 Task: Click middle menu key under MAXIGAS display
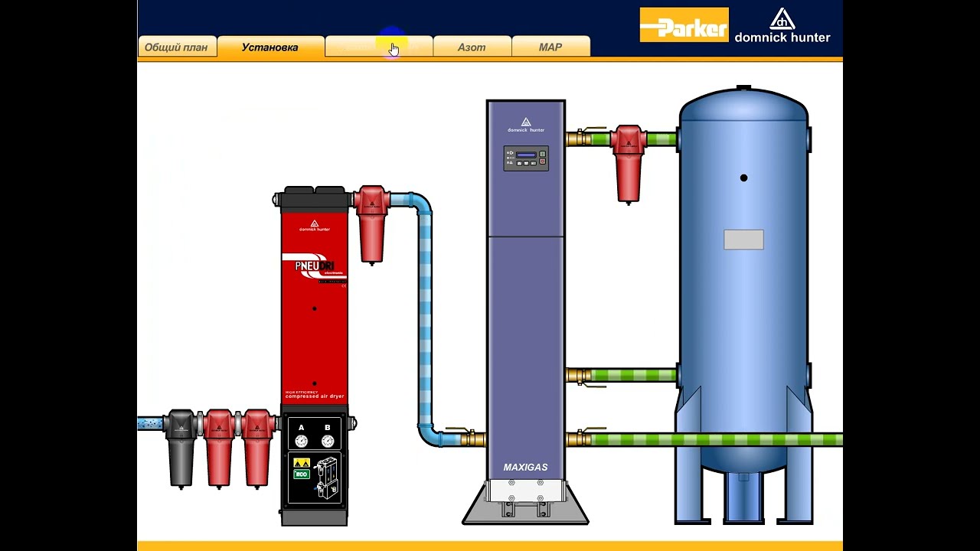tap(526, 163)
